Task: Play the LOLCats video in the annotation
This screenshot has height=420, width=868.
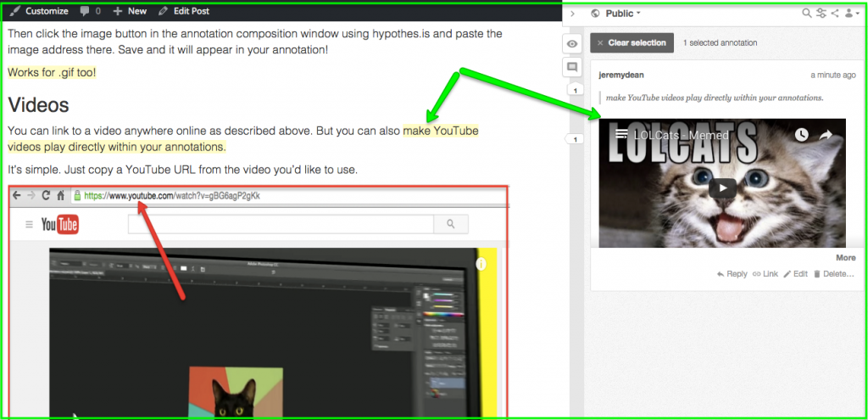Action: coord(722,188)
